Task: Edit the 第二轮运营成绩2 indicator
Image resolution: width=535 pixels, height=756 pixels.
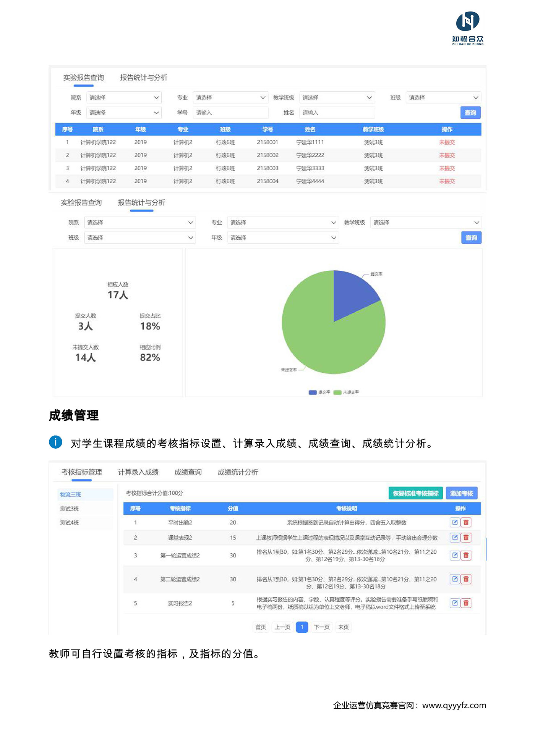Action: tap(455, 579)
